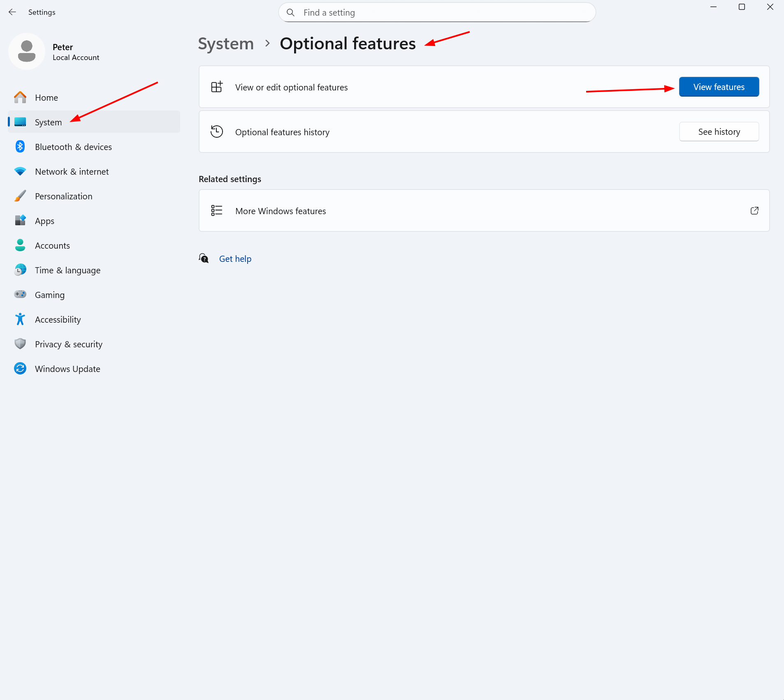Open Gaming settings
Image resolution: width=784 pixels, height=700 pixels.
tap(94, 295)
